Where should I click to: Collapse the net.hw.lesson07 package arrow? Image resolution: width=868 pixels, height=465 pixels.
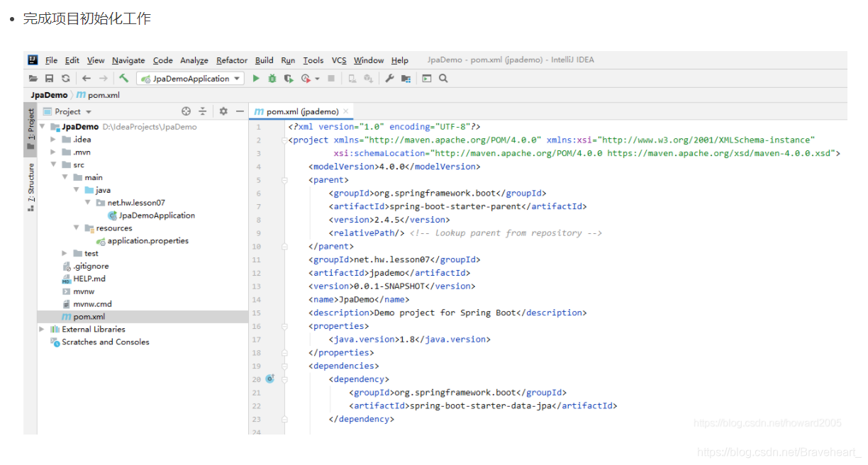(88, 203)
